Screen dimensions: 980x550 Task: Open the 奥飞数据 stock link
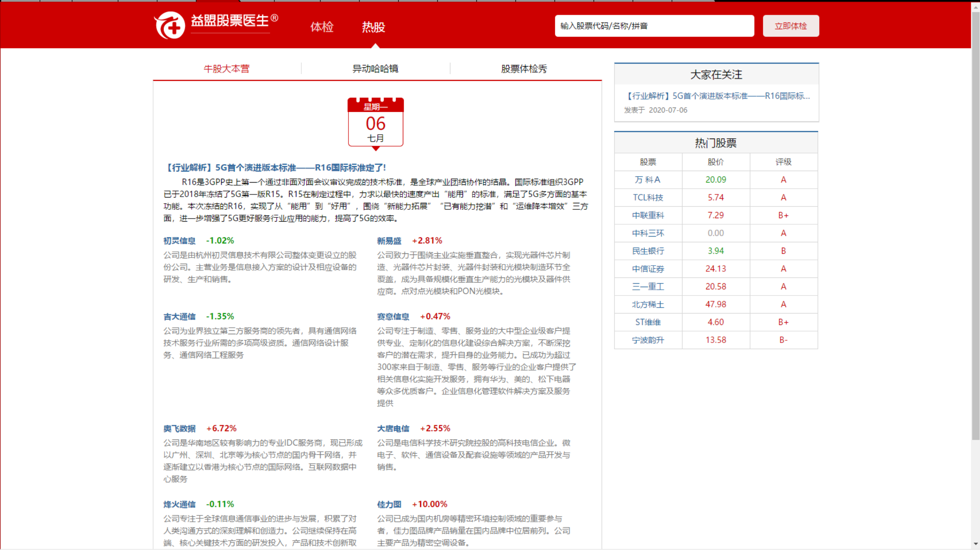tap(179, 428)
